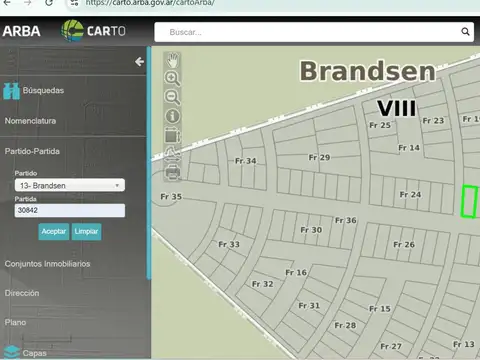Click the browser address bar URL
The image size is (480, 360).
[x=150, y=3]
